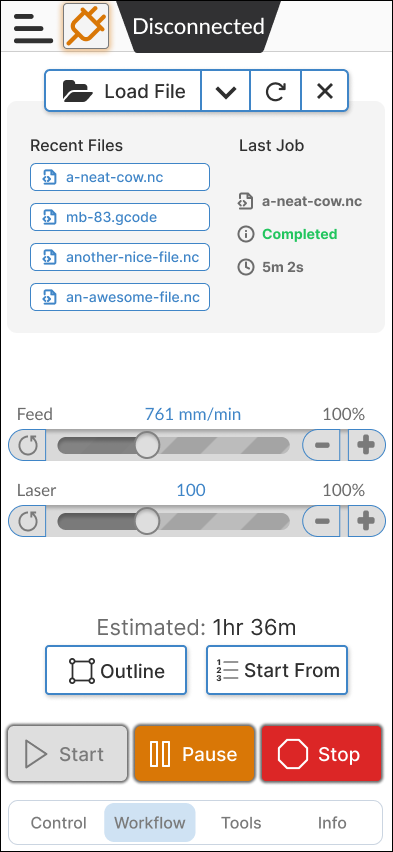The image size is (393, 852).
Task: Increase Feed rate with plus button
Action: (366, 446)
